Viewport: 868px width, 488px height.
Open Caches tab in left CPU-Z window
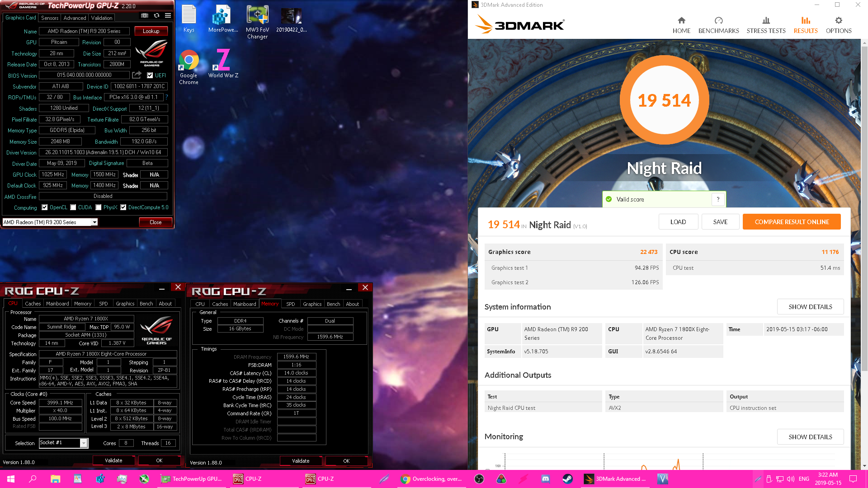33,304
